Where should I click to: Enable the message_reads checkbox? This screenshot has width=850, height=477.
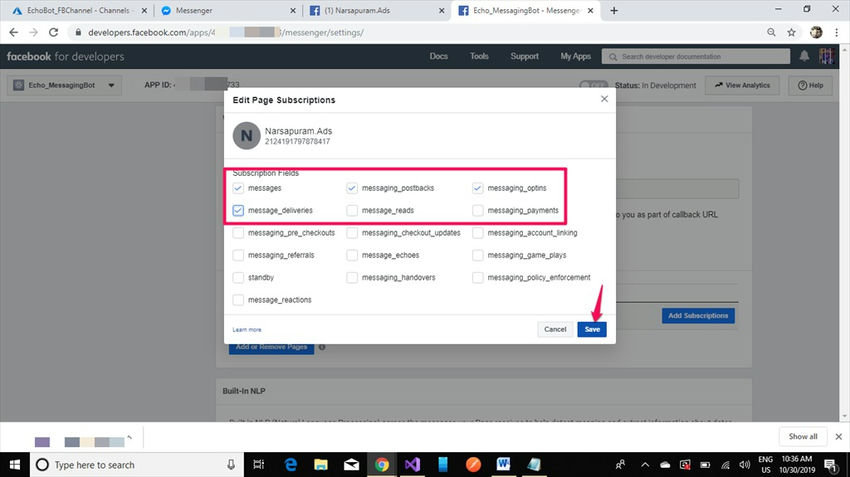point(352,210)
